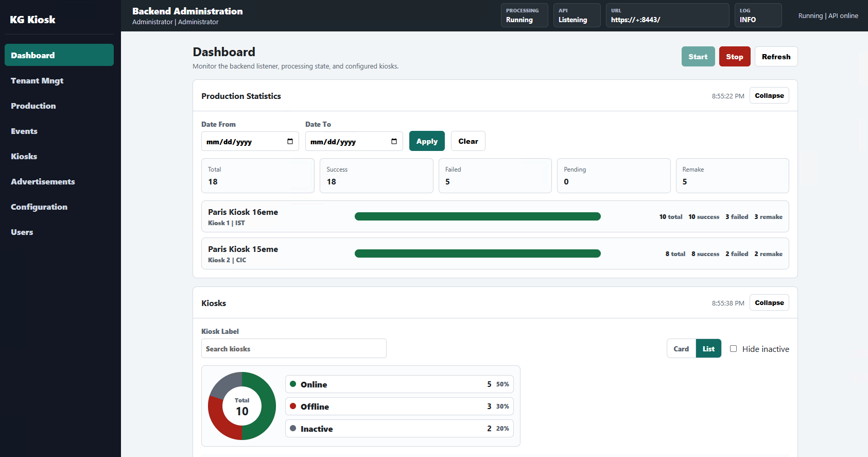
Task: Open calendar picker in Date To field
Action: click(x=394, y=141)
